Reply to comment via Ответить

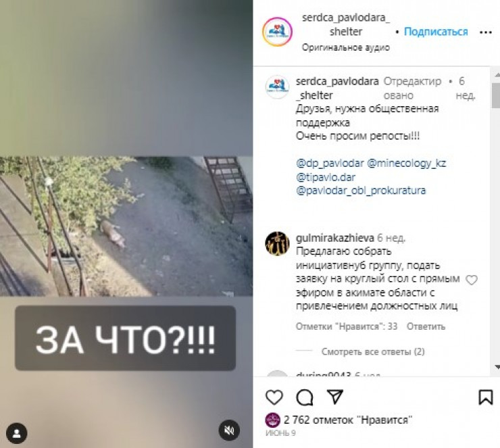tap(426, 326)
